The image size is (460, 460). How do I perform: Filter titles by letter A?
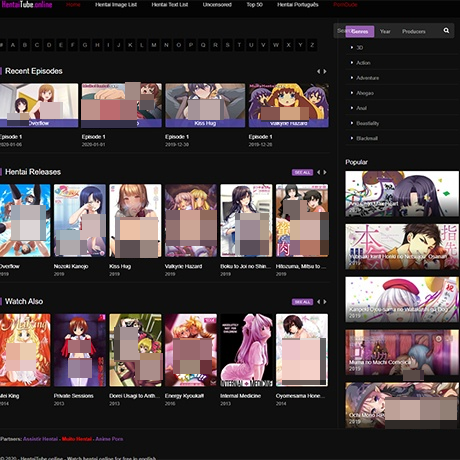13,45
